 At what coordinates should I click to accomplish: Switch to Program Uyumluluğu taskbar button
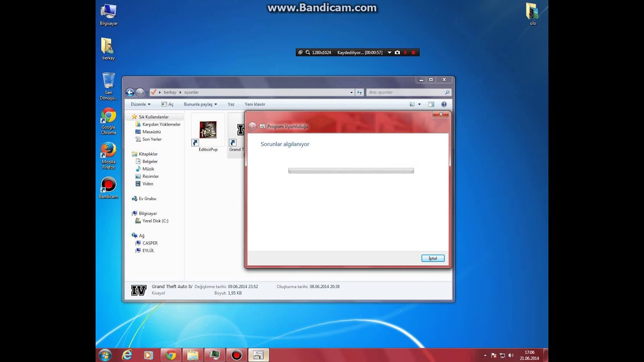point(258,355)
